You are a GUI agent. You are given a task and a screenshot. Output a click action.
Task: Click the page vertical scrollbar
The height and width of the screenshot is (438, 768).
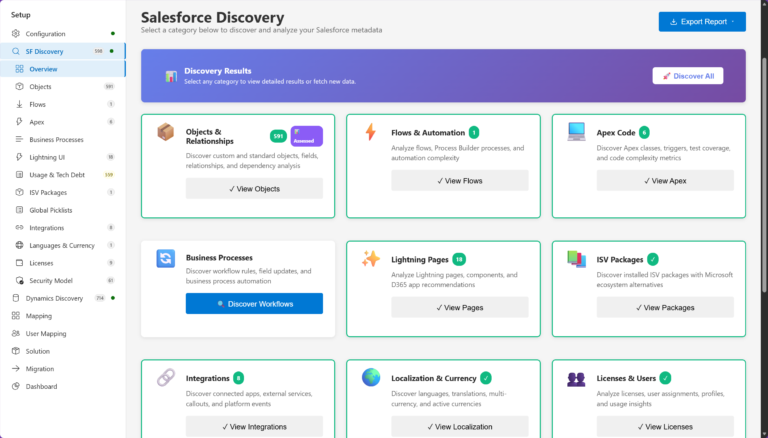click(x=765, y=175)
